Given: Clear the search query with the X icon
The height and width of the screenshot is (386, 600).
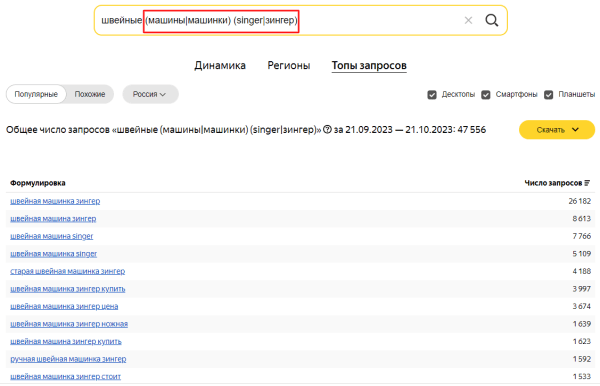Looking at the screenshot, I should pos(468,20).
